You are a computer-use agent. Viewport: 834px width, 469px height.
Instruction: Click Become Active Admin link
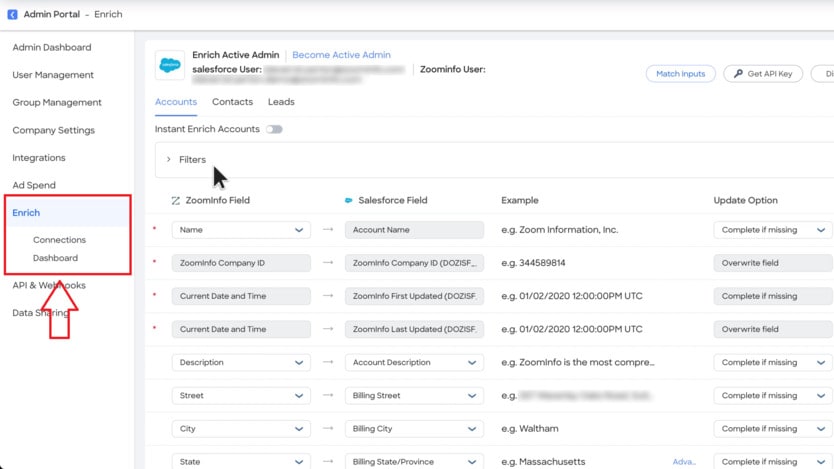341,55
